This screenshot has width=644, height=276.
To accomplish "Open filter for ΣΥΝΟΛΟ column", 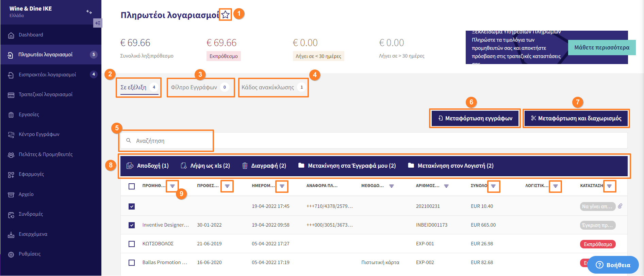I will [493, 186].
